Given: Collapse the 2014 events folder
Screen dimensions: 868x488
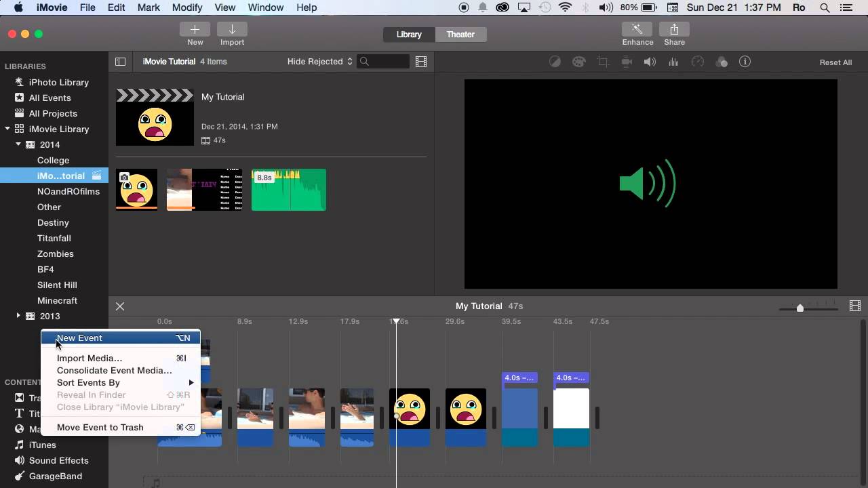Looking at the screenshot, I should point(19,144).
